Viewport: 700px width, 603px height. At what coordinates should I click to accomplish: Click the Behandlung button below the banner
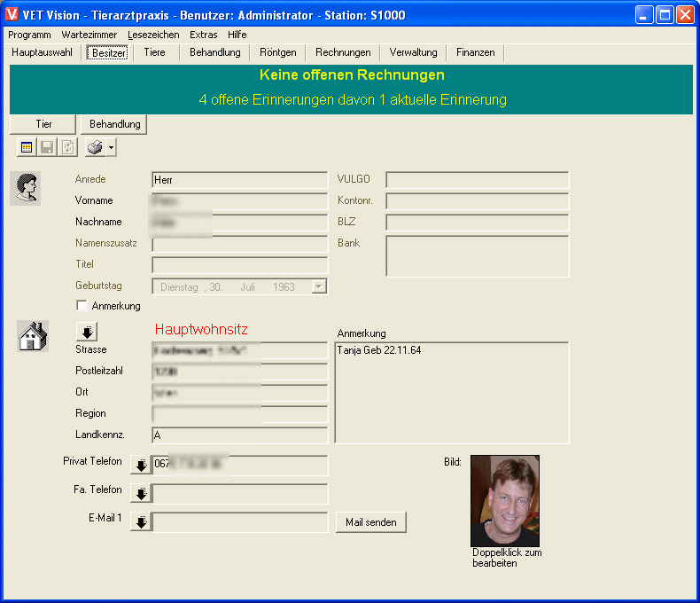click(x=114, y=124)
